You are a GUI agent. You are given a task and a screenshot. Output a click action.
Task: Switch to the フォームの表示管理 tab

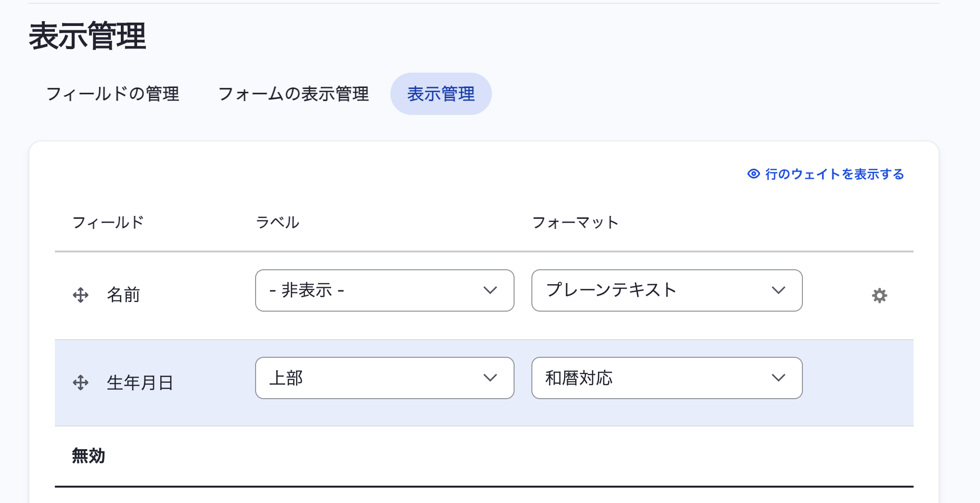click(294, 94)
